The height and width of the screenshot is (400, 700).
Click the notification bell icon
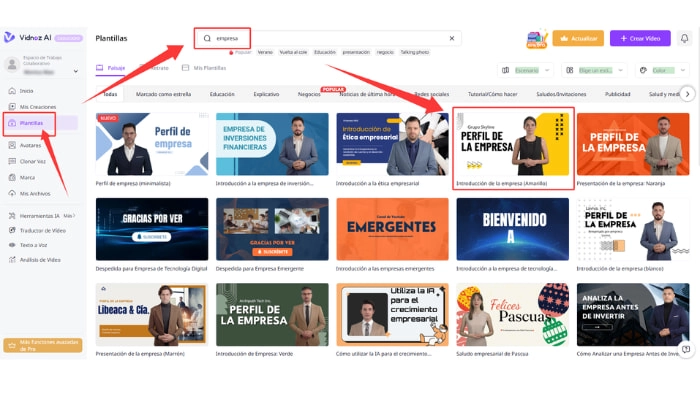(x=684, y=38)
